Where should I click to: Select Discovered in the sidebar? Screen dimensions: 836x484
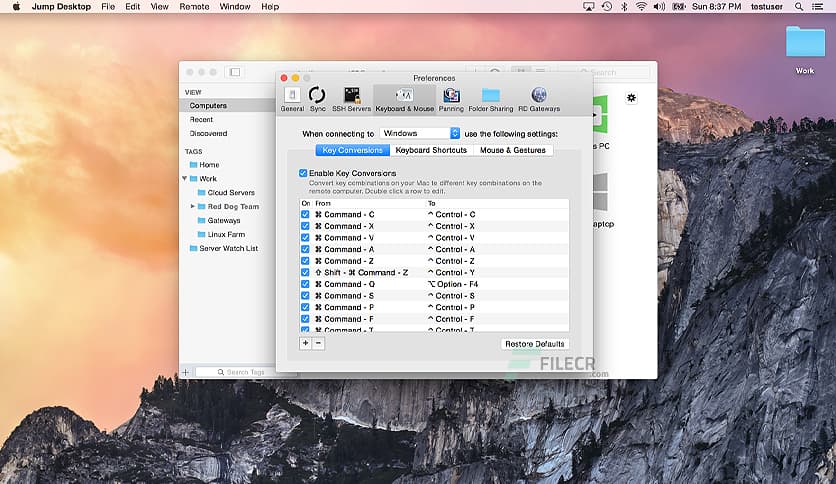pos(208,133)
